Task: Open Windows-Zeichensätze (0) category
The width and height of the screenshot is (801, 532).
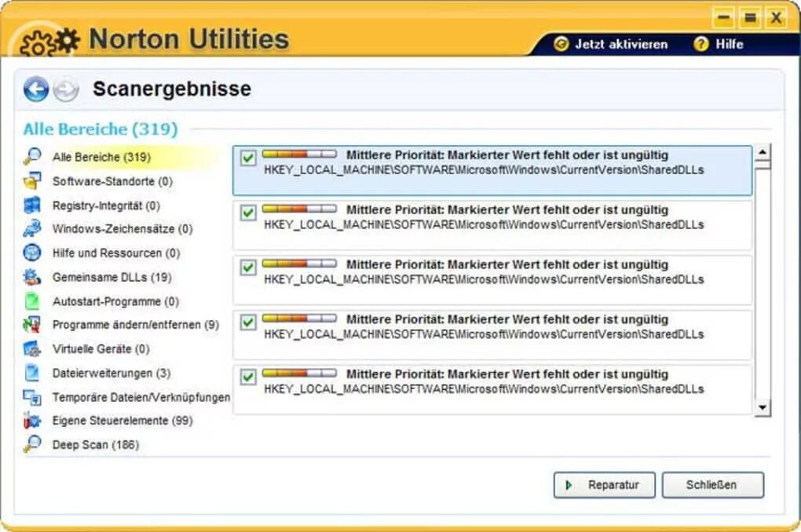Action: click(x=123, y=229)
